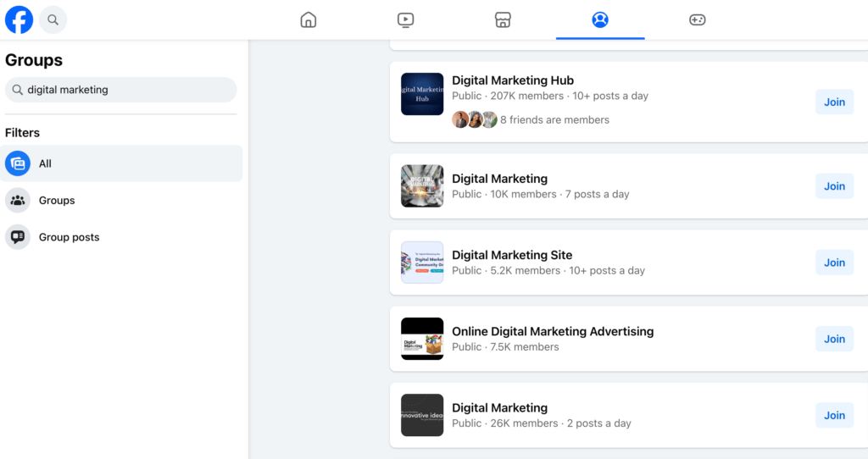The width and height of the screenshot is (868, 459).
Task: Click Digital Marketing Hub group thumbnail
Action: (422, 94)
